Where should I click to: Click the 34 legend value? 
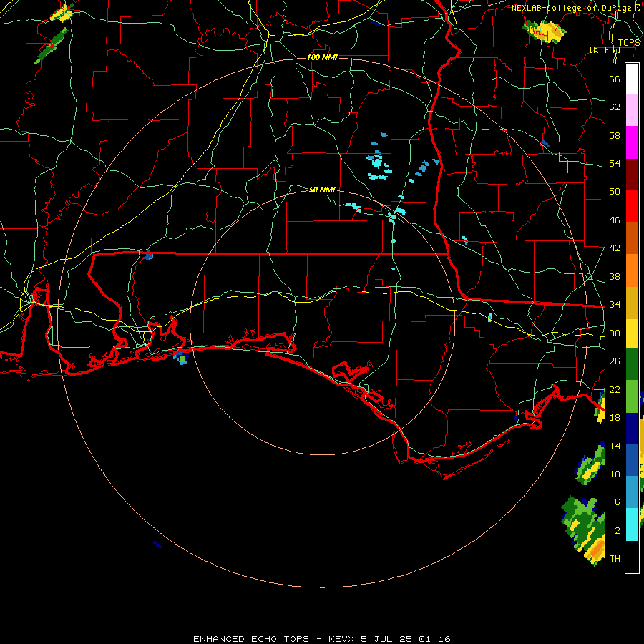(615, 305)
